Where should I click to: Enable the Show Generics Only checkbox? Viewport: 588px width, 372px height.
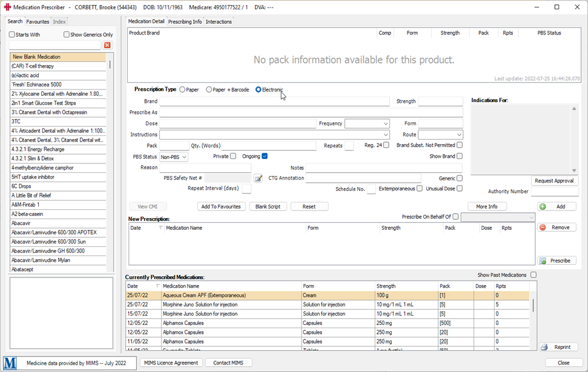[66, 35]
